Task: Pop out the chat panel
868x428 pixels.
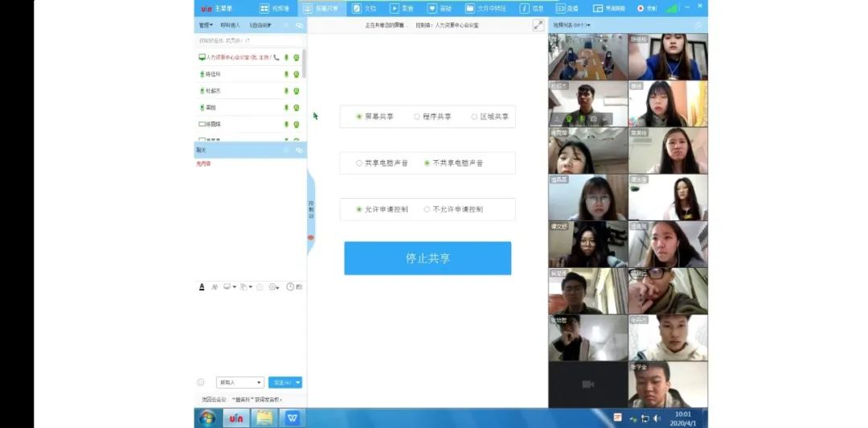Action: coord(300,150)
